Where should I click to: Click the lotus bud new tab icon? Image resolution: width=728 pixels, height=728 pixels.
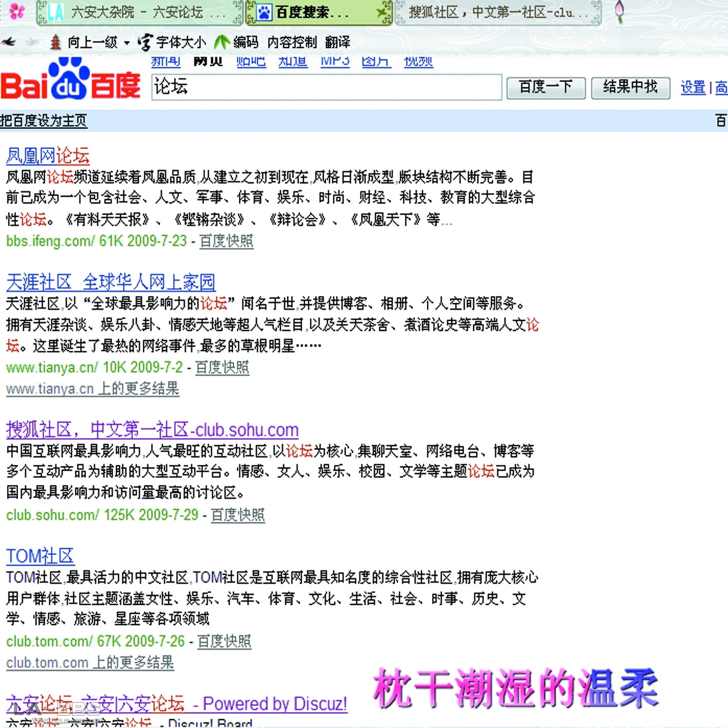point(620,11)
